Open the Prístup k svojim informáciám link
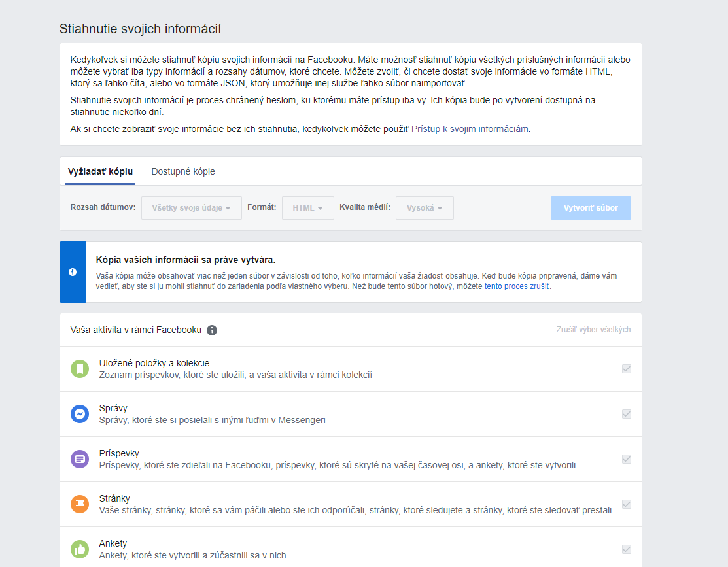 pos(470,129)
